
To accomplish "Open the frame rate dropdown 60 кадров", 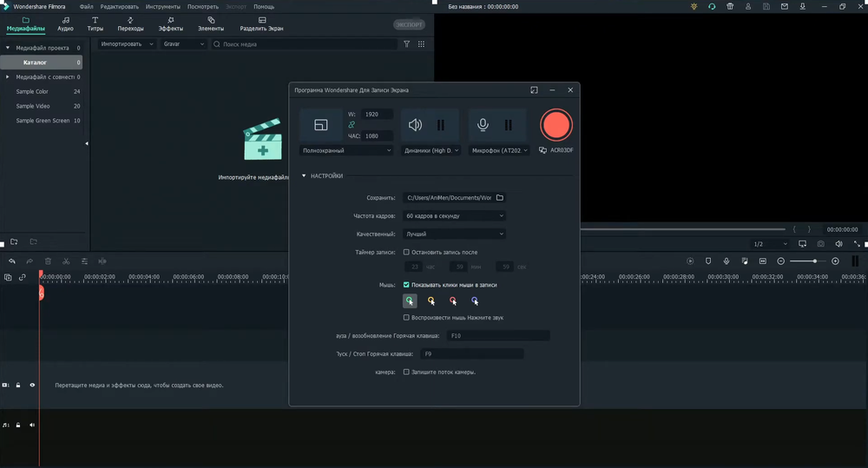I will 455,216.
